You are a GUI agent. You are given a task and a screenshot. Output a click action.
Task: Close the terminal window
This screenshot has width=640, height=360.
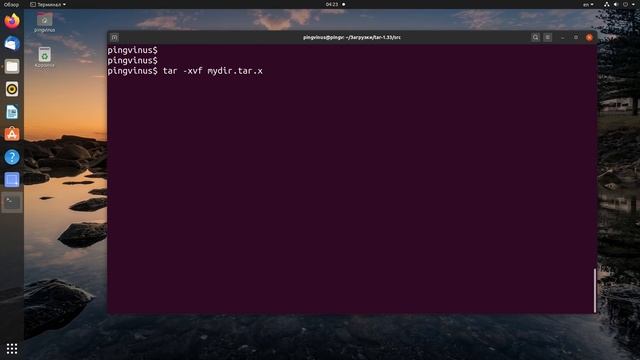pos(589,38)
